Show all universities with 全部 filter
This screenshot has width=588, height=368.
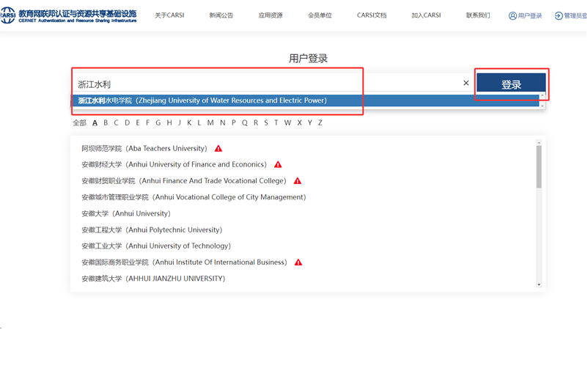pos(79,122)
